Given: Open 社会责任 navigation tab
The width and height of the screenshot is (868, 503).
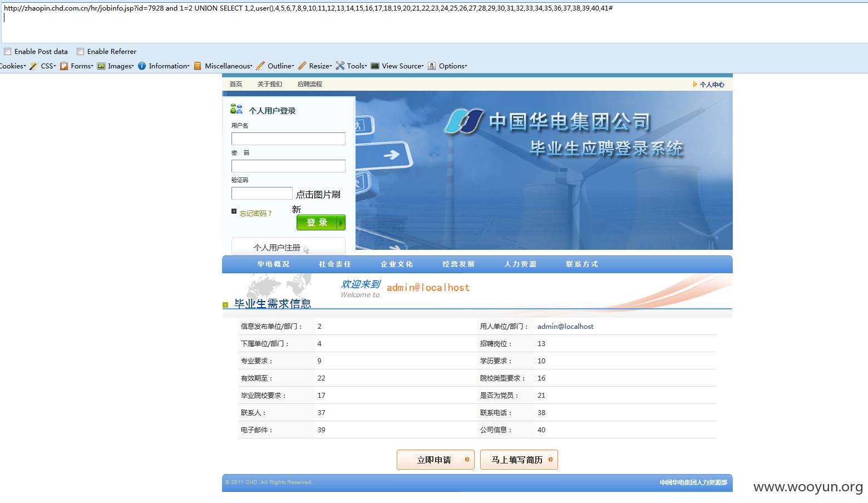Looking at the screenshot, I should tap(335, 264).
